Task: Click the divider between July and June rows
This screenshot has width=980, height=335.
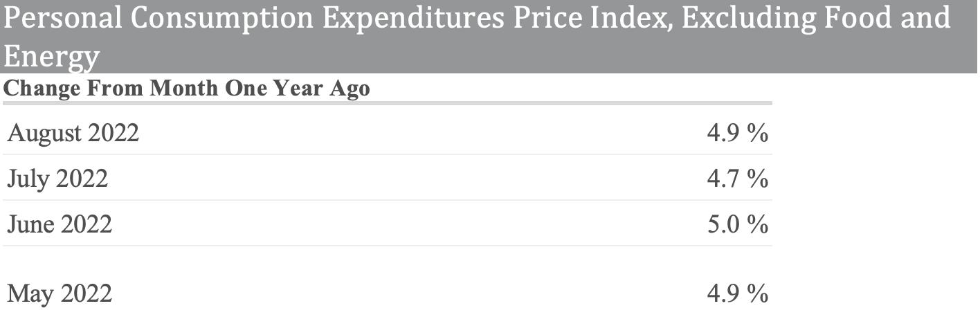Action: pyautogui.click(x=388, y=201)
